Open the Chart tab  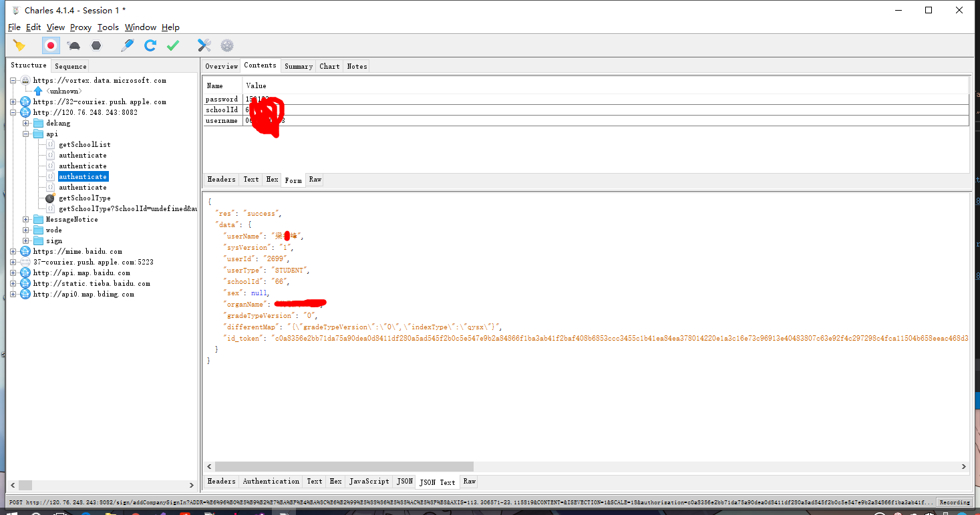click(x=329, y=66)
